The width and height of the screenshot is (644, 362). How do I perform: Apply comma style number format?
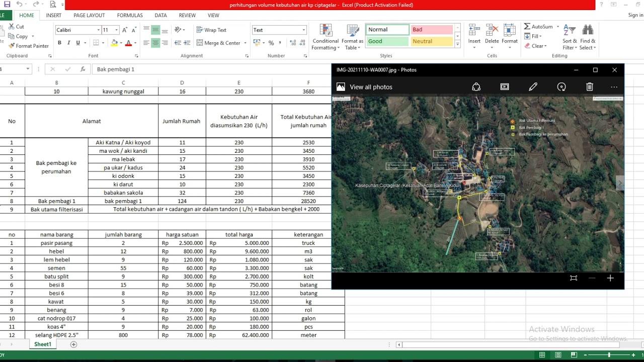pyautogui.click(x=280, y=43)
